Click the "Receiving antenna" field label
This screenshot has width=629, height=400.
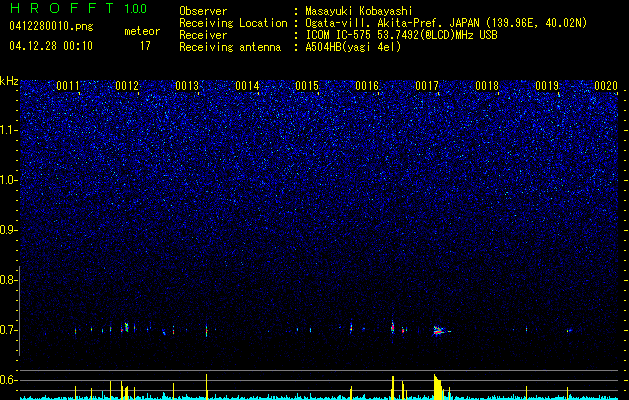[230, 47]
